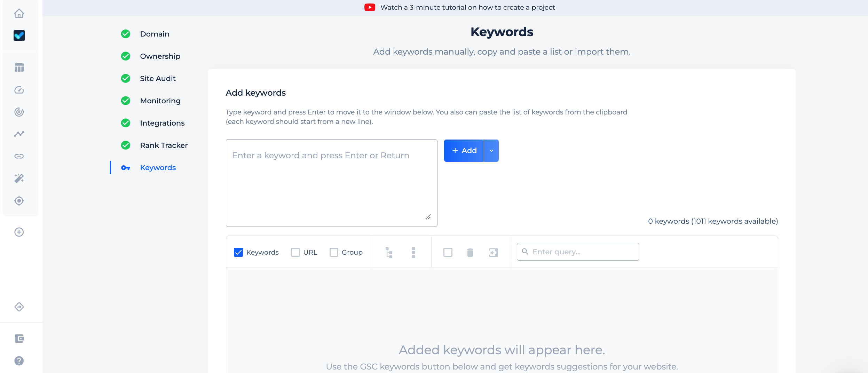The width and height of the screenshot is (868, 373).
Task: Open the radar monitoring icon in sidebar
Action: [19, 112]
